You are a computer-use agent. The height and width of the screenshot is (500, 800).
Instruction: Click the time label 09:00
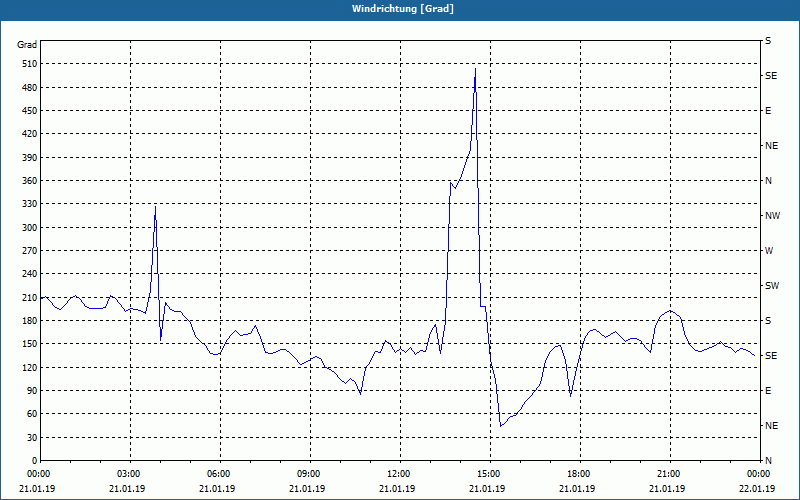click(x=310, y=473)
